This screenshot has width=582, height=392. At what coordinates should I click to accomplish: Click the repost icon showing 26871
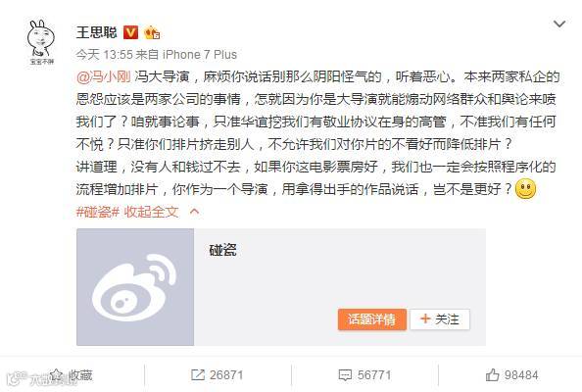coord(198,375)
